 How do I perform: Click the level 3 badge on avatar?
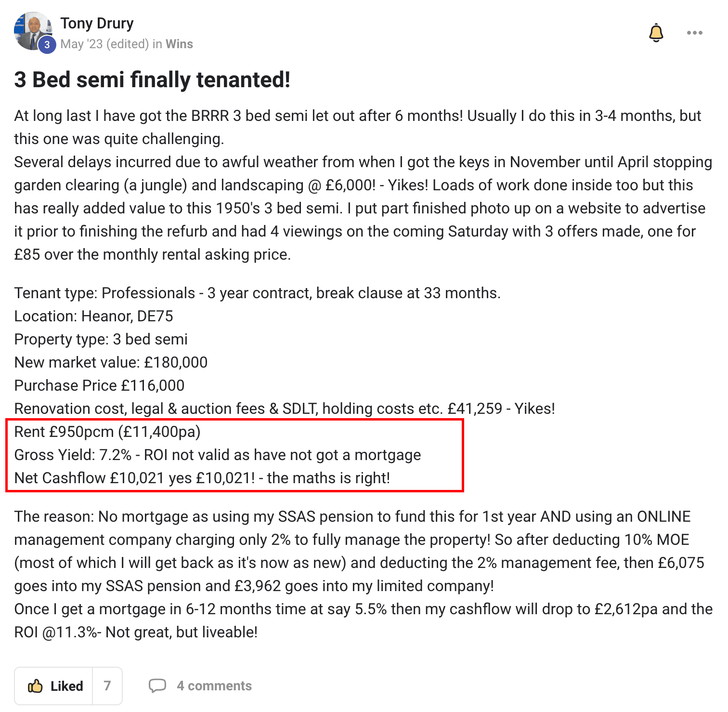(47, 45)
